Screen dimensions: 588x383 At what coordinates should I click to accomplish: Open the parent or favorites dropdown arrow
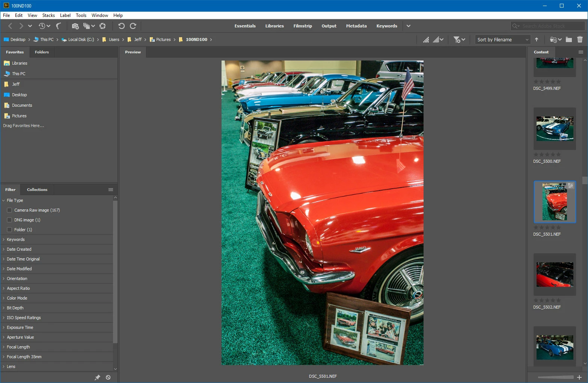pyautogui.click(x=30, y=26)
